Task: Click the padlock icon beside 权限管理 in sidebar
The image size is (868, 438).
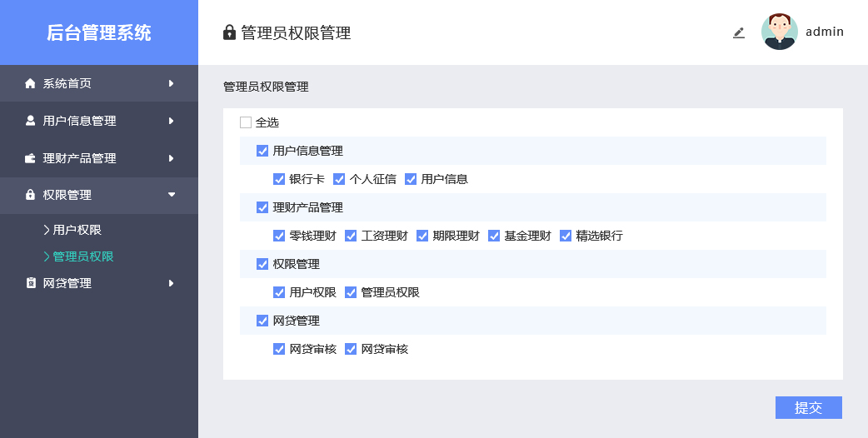Action: coord(31,195)
